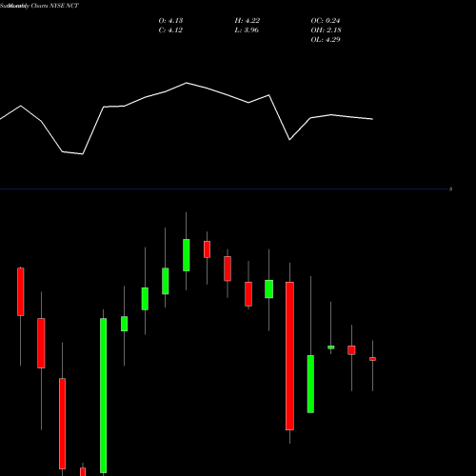
Task: Select the last small red candlestick
Action: click(372, 359)
